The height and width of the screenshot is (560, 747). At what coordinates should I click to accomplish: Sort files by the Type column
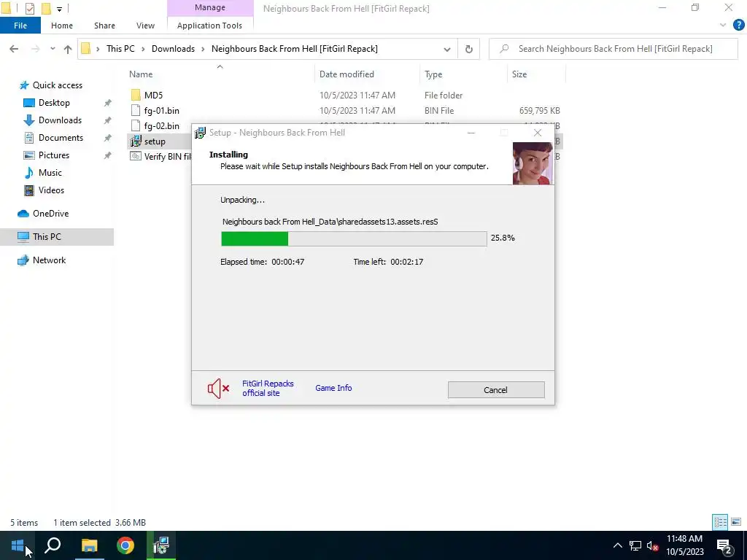point(433,74)
